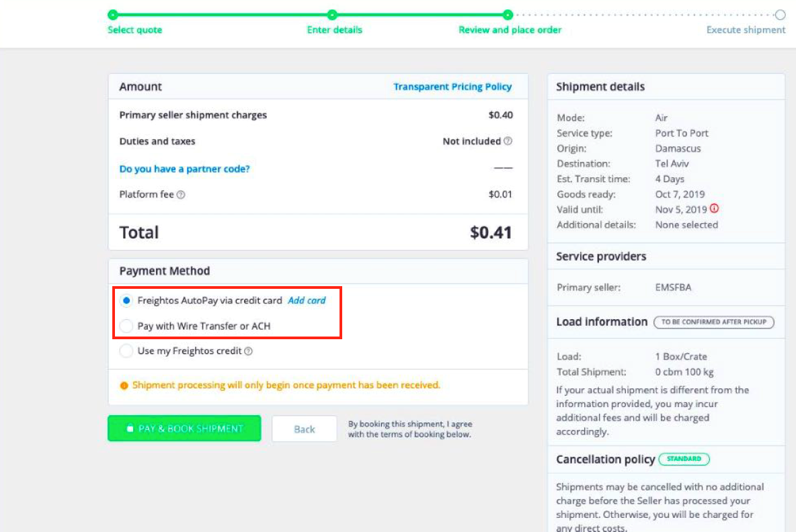Click the Select quote step circle
Screen dimensions: 796x532
[x=113, y=15]
